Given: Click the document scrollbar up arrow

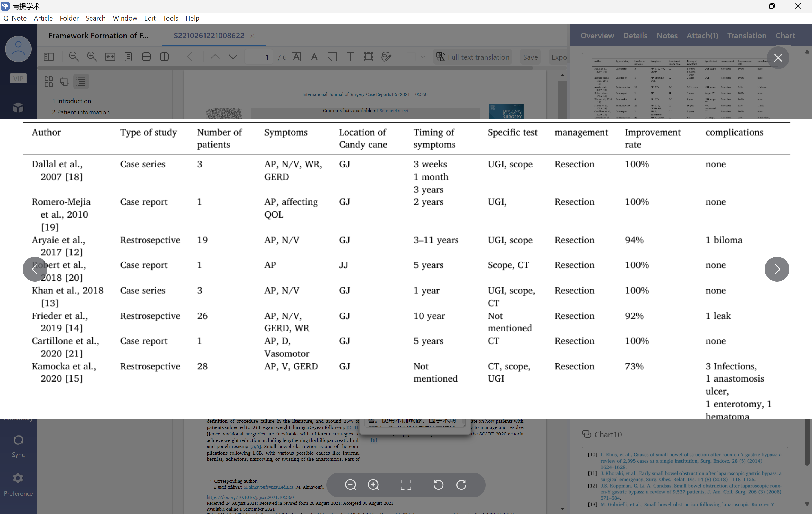Looking at the screenshot, I should point(562,76).
